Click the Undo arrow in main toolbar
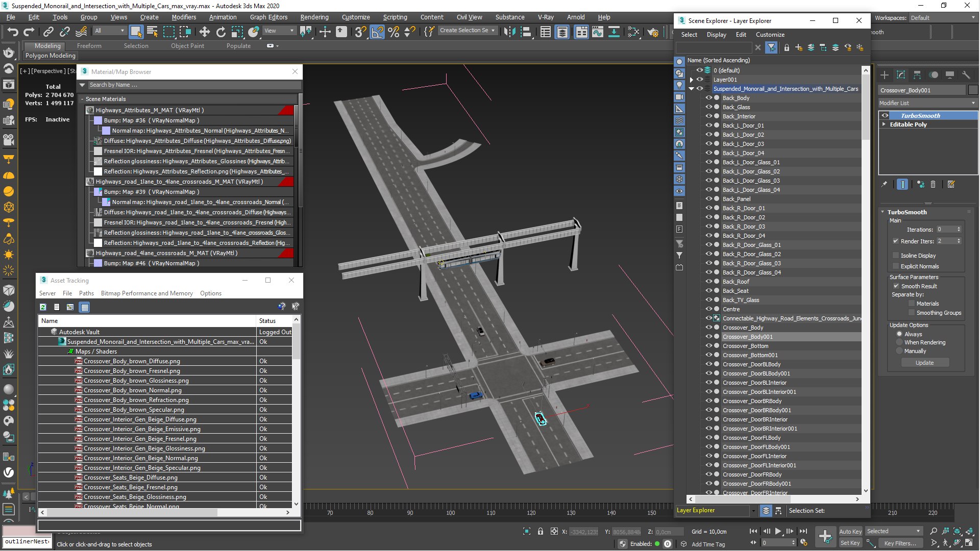 tap(13, 32)
